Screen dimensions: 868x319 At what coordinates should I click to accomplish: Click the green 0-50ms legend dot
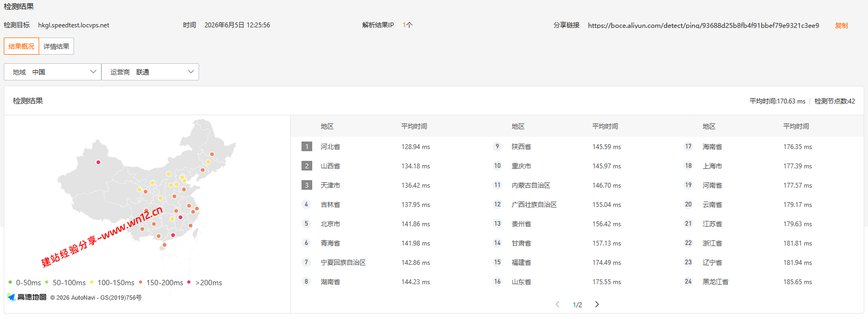[x=10, y=282]
